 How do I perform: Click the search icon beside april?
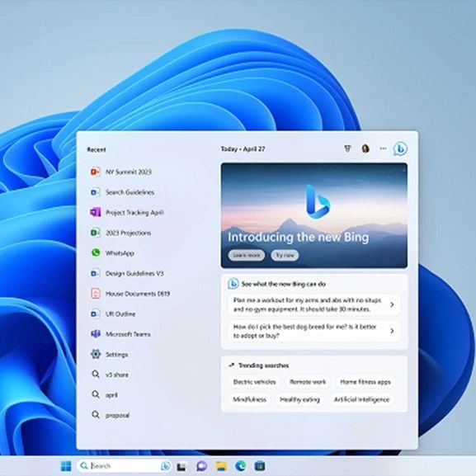96,394
